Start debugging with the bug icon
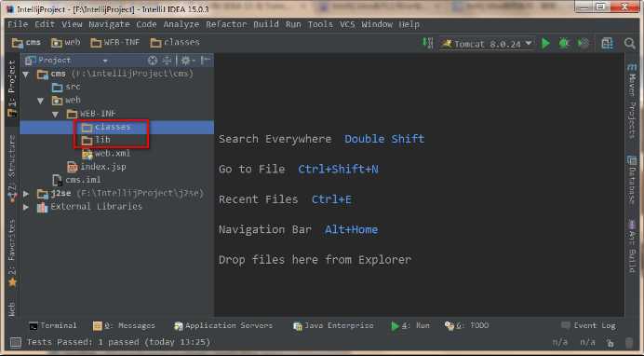 click(564, 43)
